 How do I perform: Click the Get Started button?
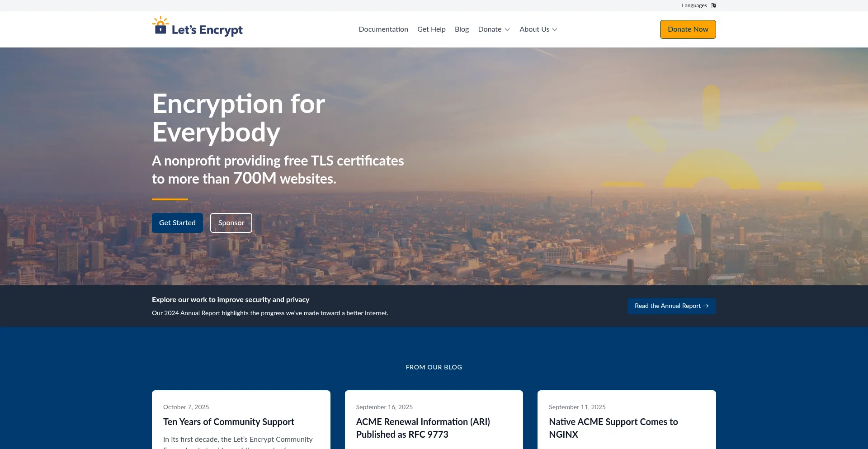tap(177, 223)
